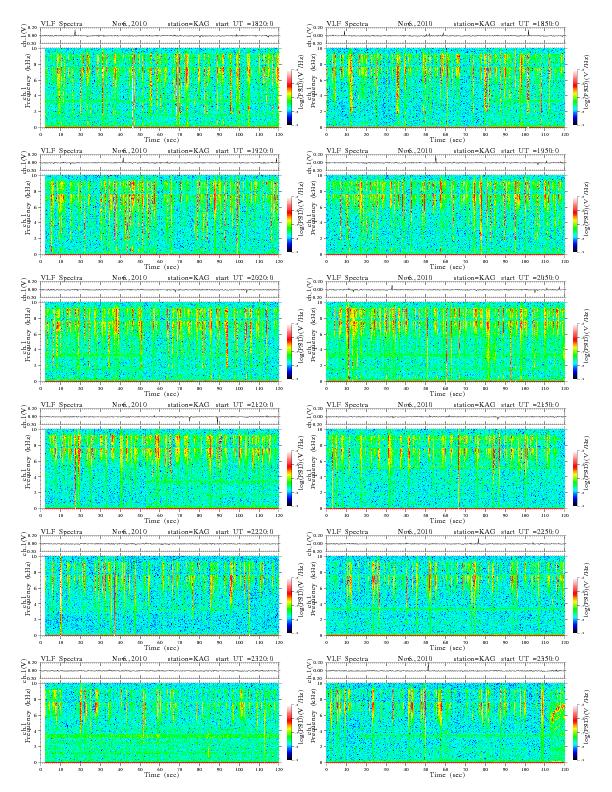The image size is (612, 792).
Task: Click the ch.1 waveform strip above the 2250 spectrogram
Action: coord(445,543)
